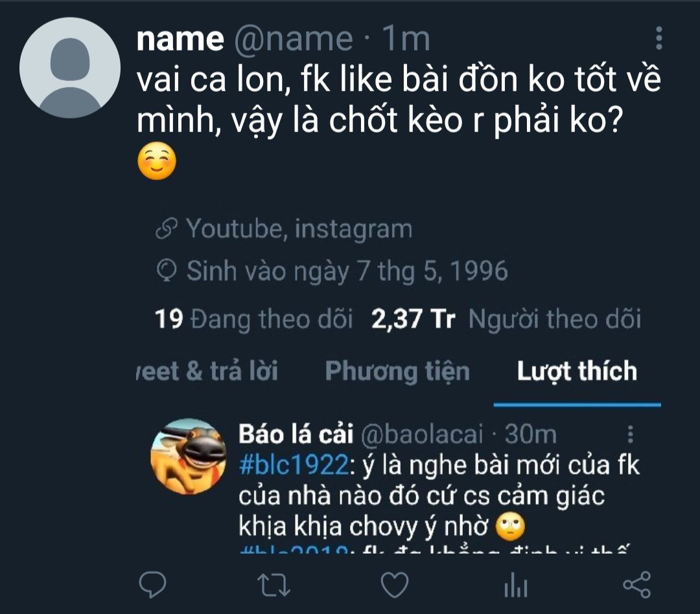The height and width of the screenshot is (614, 700).
Task: Like the Báo lá cải tweet
Action: pos(394,586)
